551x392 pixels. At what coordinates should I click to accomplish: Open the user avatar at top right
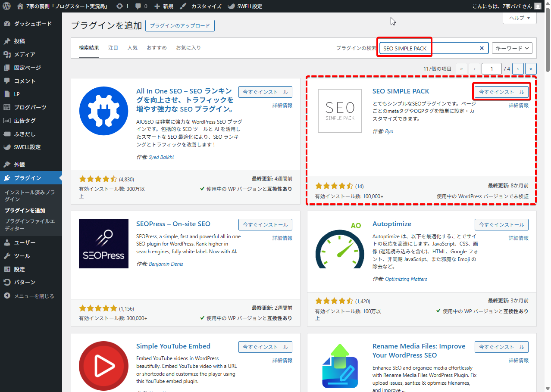tap(538, 6)
